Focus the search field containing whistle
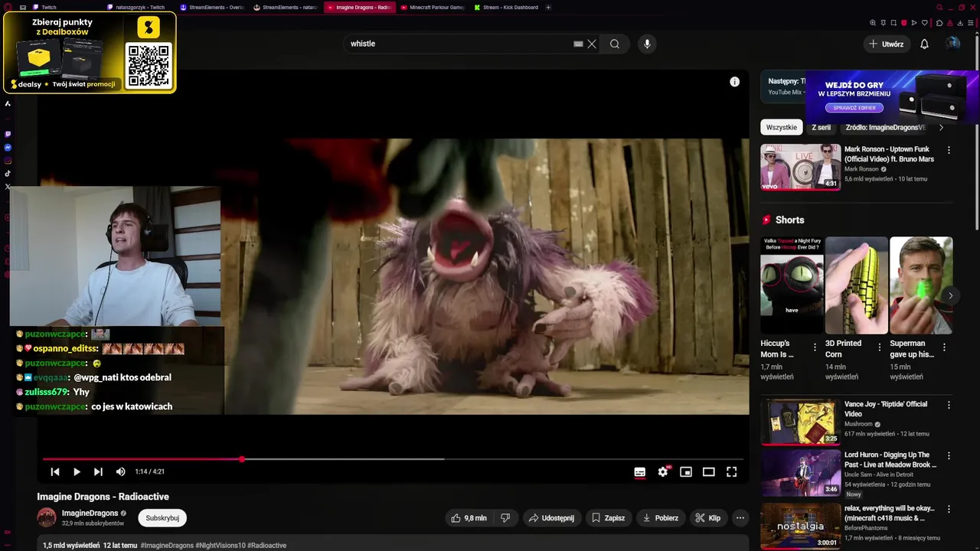This screenshot has height=551, width=980. pos(459,44)
